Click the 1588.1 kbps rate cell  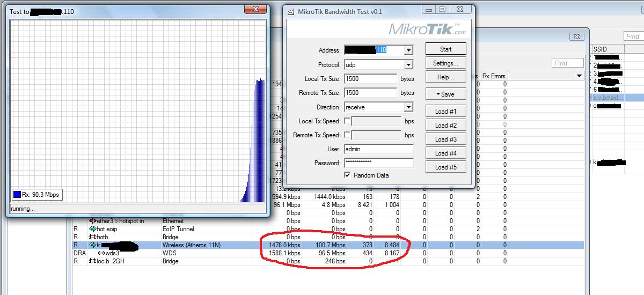284,253
